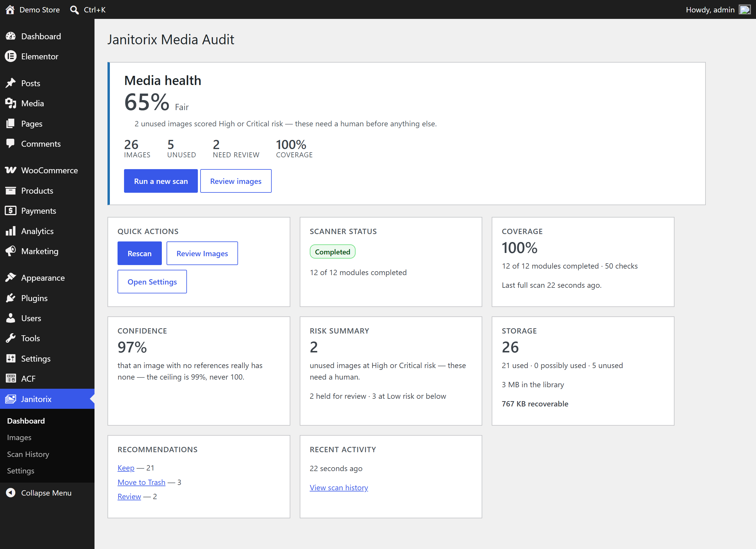This screenshot has height=549, width=756.
Task: Open the WooCommerce menu
Action: click(47, 170)
